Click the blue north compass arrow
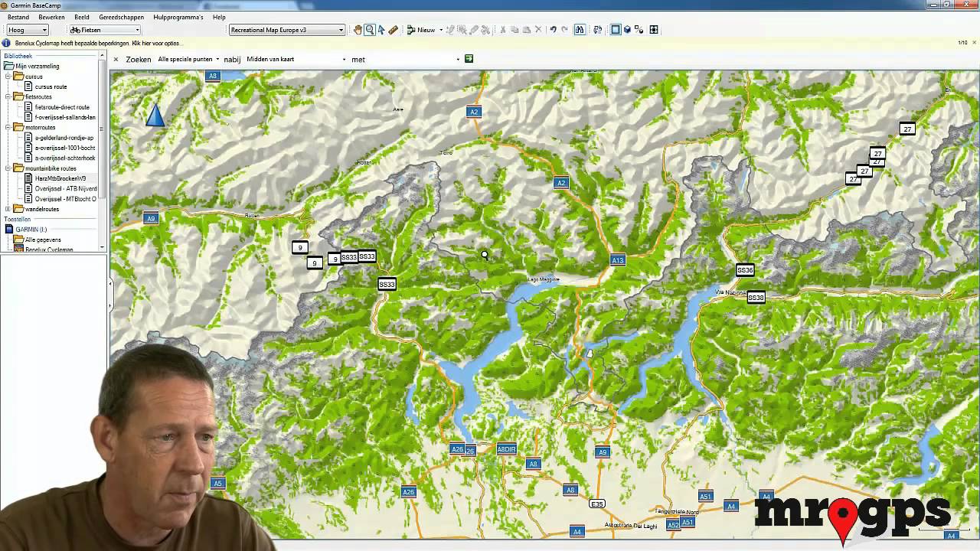 [155, 115]
